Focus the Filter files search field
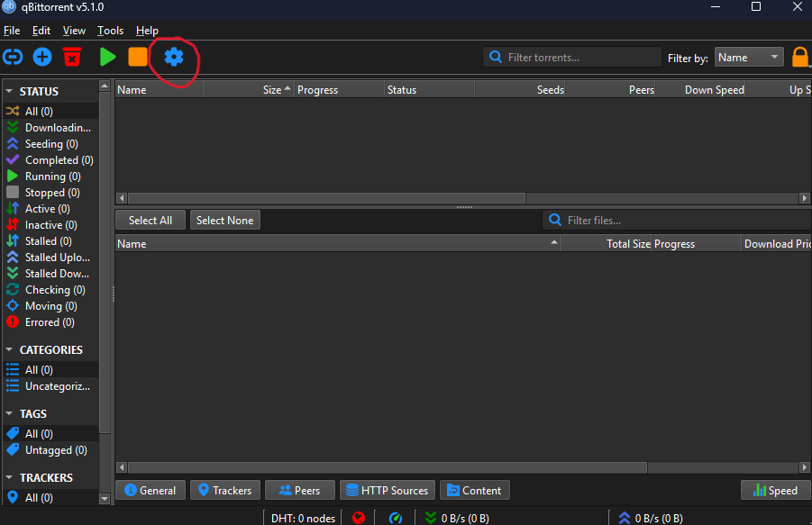812x525 pixels. pos(677,220)
